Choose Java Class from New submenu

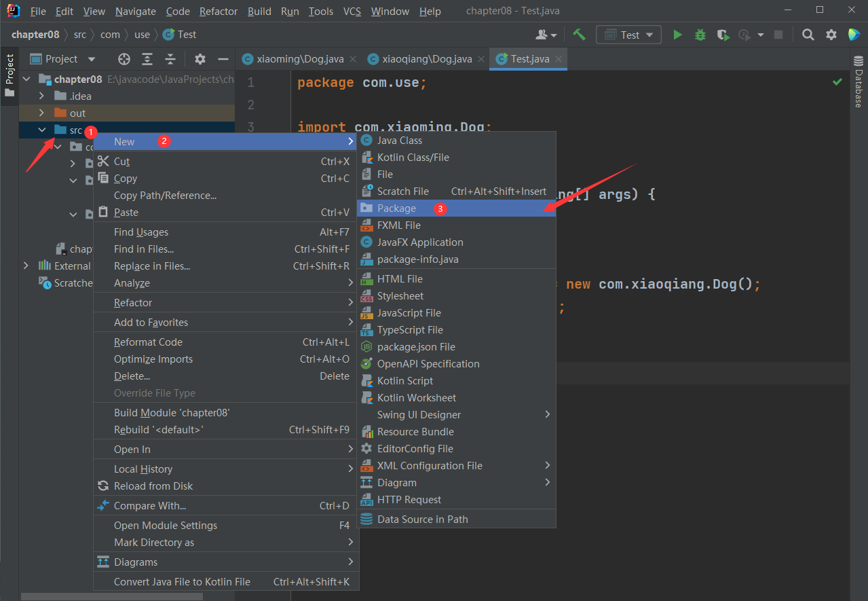click(456, 141)
